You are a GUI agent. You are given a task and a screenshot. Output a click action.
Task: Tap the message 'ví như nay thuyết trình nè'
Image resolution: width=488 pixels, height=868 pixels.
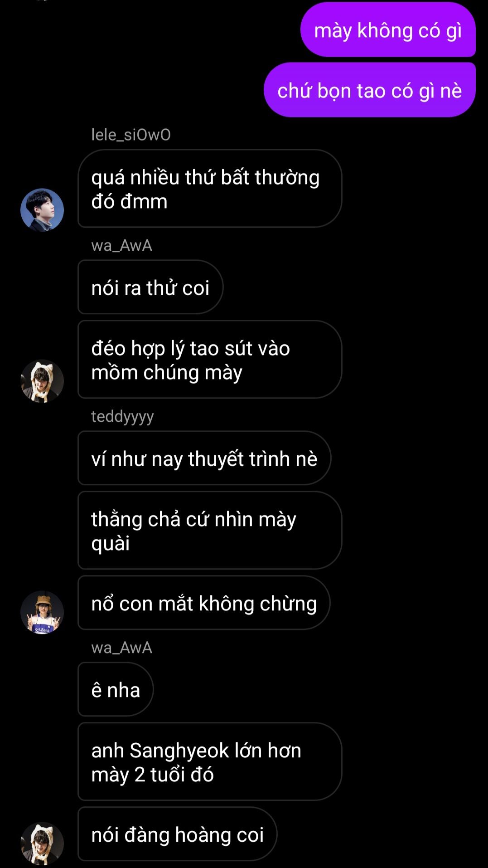(204, 458)
